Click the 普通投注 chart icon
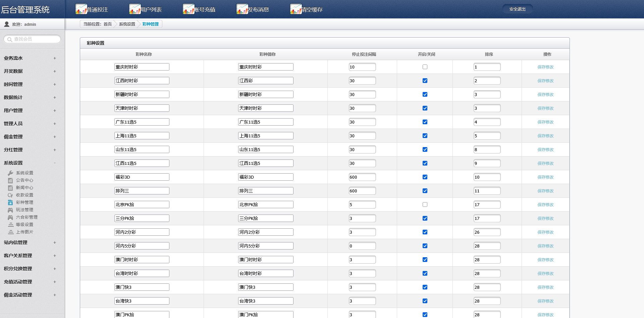This screenshot has width=644, height=318. pos(81,9)
